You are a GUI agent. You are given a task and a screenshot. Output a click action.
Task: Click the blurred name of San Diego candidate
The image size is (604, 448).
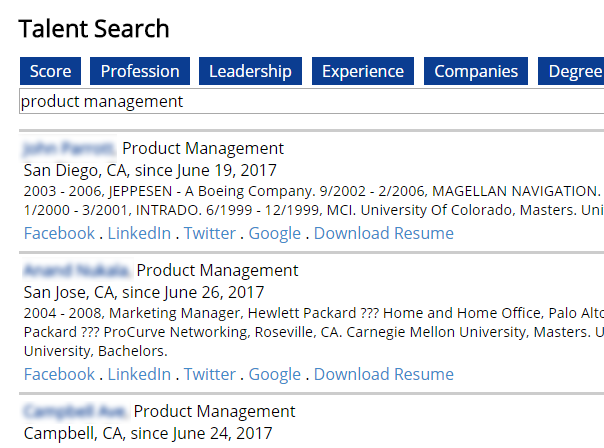point(68,149)
